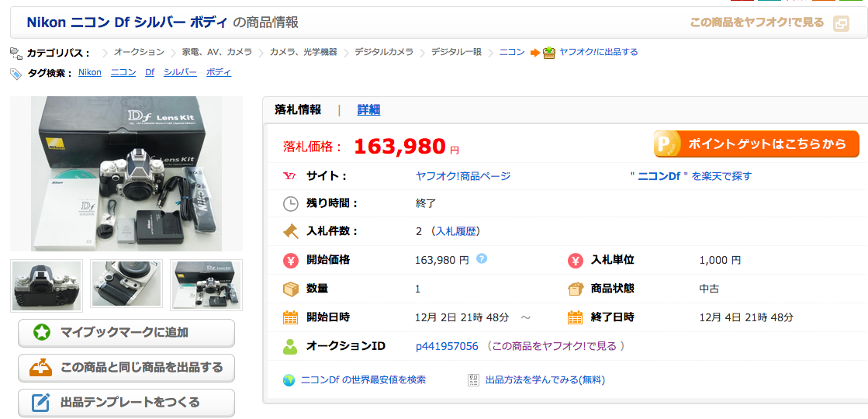Click the package icon for 商品状態
This screenshot has width=868, height=419.
(576, 289)
